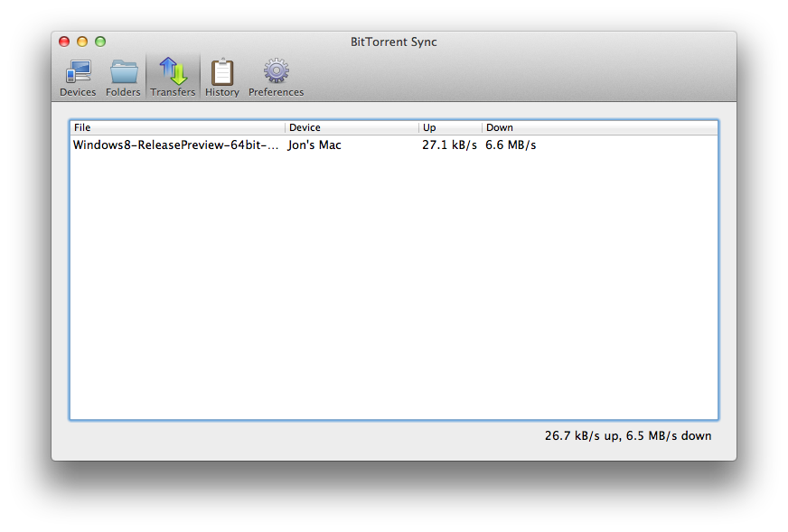788x532 pixels.
Task: Minimize the BitTorrent Sync window
Action: 82,42
